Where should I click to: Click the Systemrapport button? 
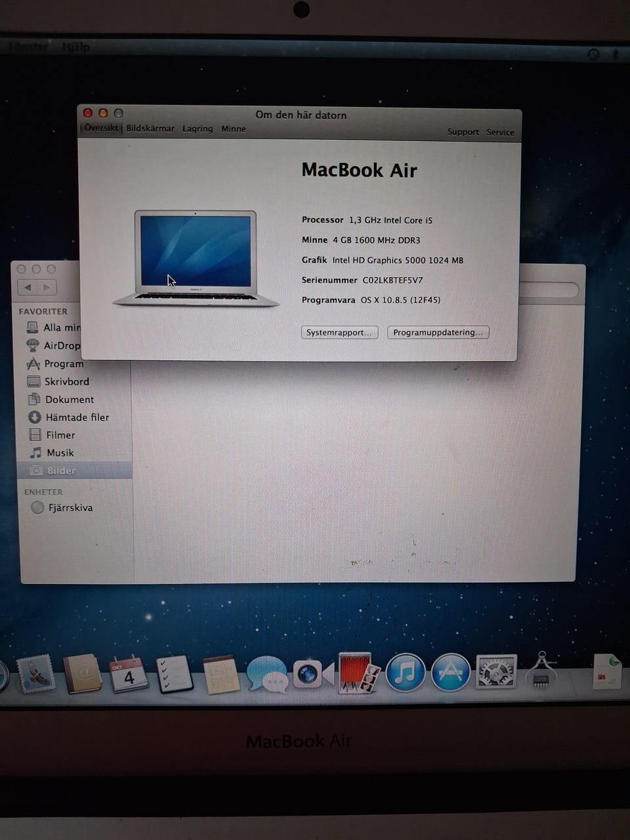click(339, 333)
